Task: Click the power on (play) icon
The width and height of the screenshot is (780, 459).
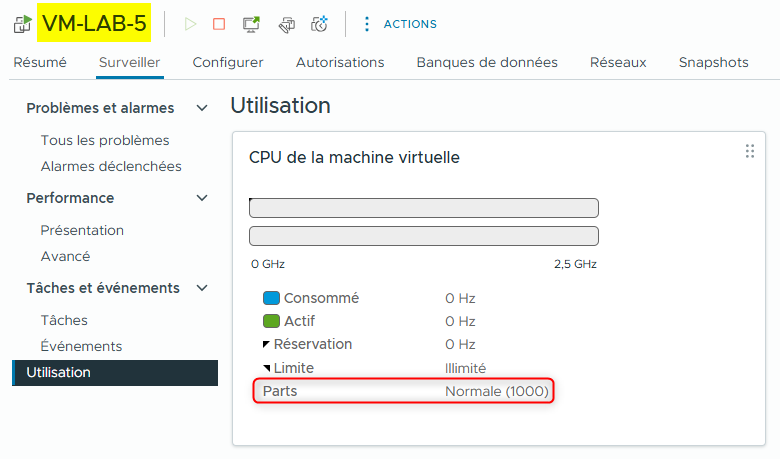Action: (191, 24)
